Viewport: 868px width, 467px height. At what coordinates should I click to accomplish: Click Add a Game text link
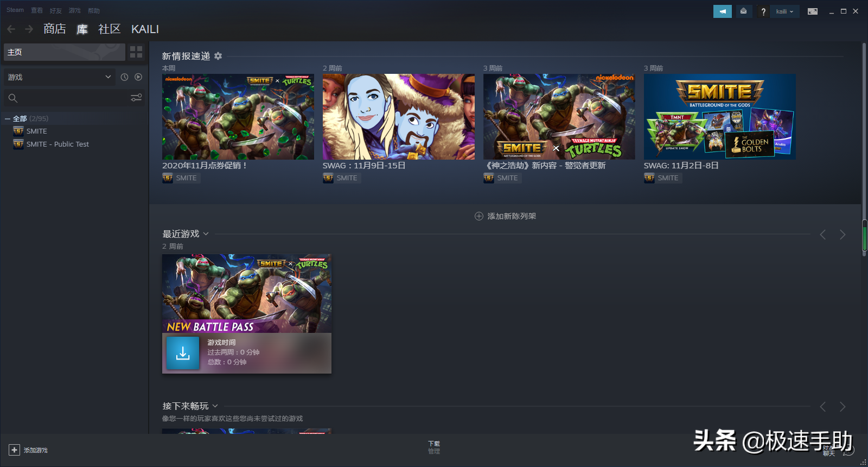[36, 450]
